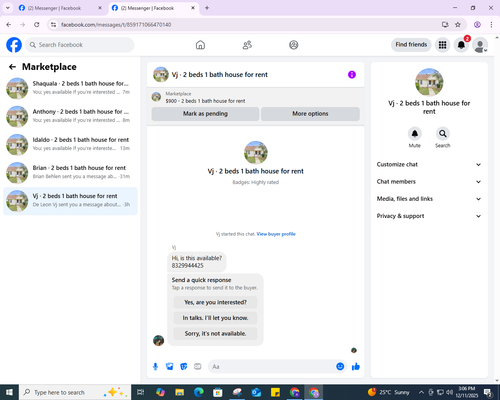Open the Home feed icon
The width and height of the screenshot is (500, 400).
click(x=200, y=45)
